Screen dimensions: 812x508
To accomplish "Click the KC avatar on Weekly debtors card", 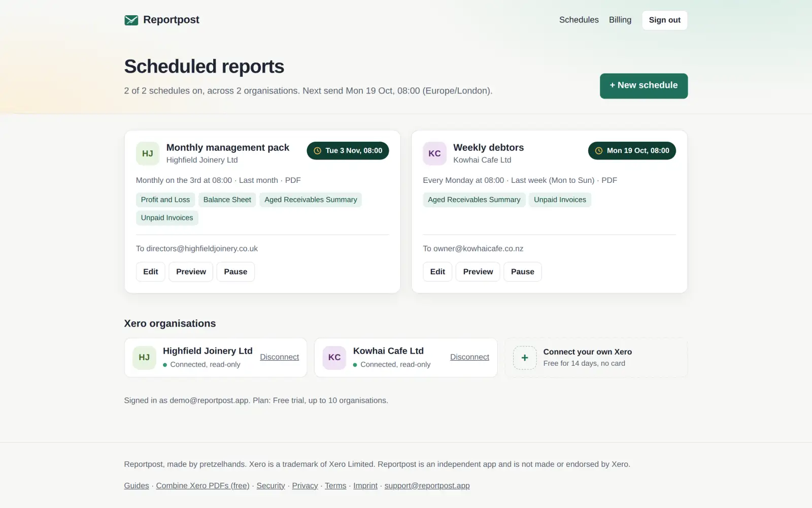I will tap(434, 153).
